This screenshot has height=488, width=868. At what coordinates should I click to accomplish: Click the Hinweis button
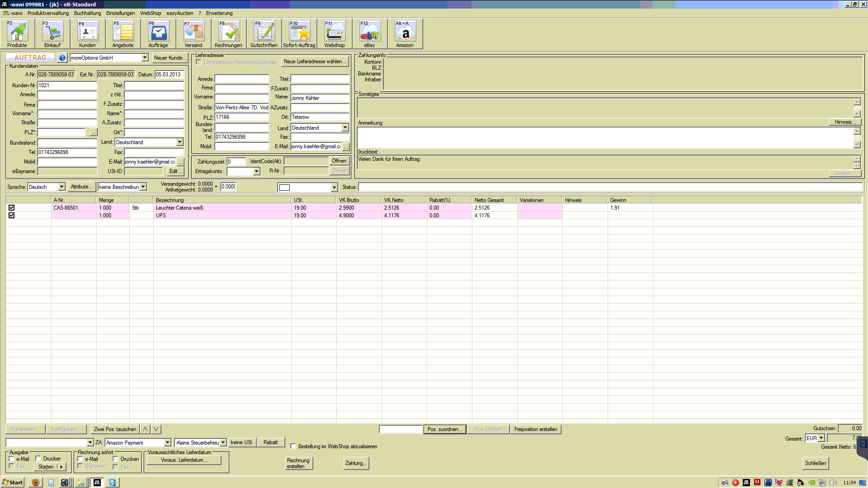[x=845, y=122]
